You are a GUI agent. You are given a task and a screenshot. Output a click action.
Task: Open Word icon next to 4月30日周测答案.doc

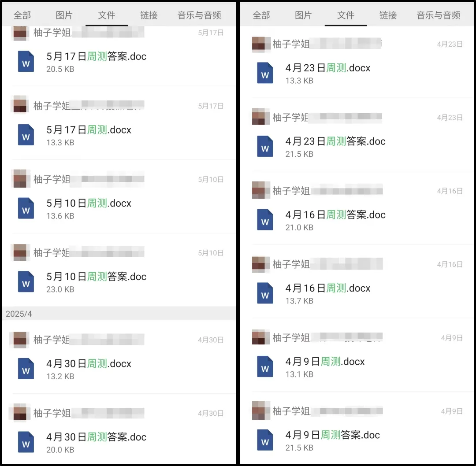click(26, 442)
